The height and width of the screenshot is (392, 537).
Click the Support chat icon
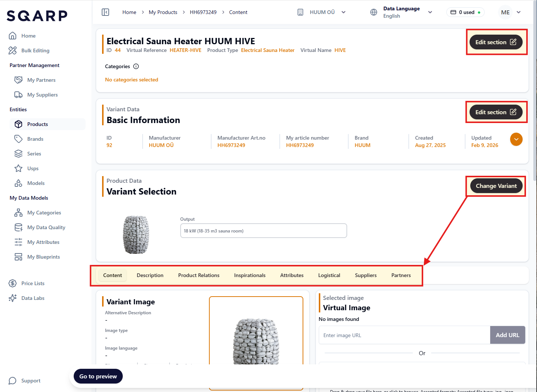pos(13,381)
